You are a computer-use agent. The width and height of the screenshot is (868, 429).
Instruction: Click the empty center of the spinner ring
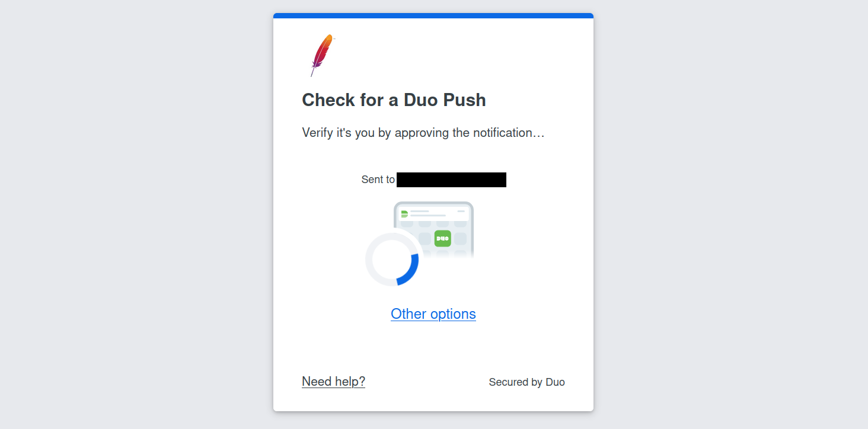click(x=391, y=259)
